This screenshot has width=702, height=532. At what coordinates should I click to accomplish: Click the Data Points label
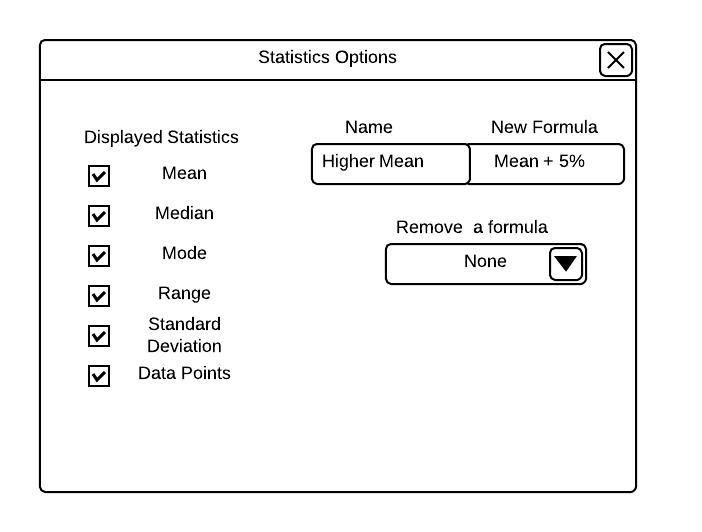tap(184, 374)
